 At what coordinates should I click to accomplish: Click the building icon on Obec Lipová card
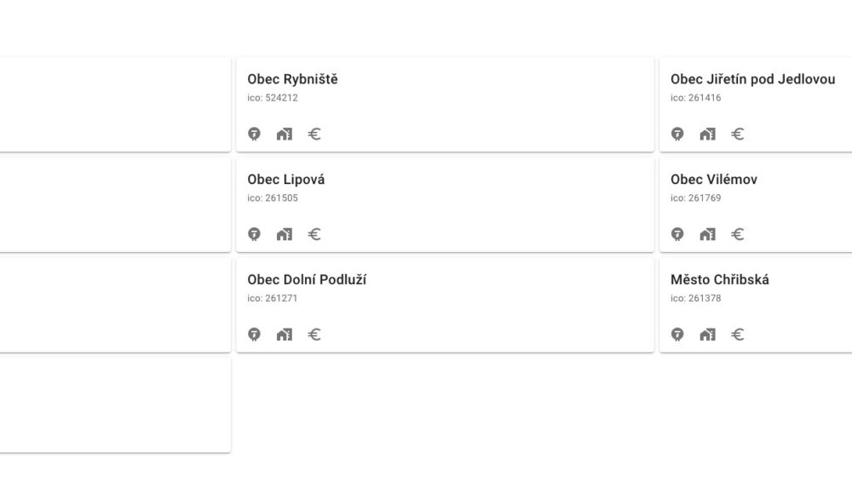[284, 234]
